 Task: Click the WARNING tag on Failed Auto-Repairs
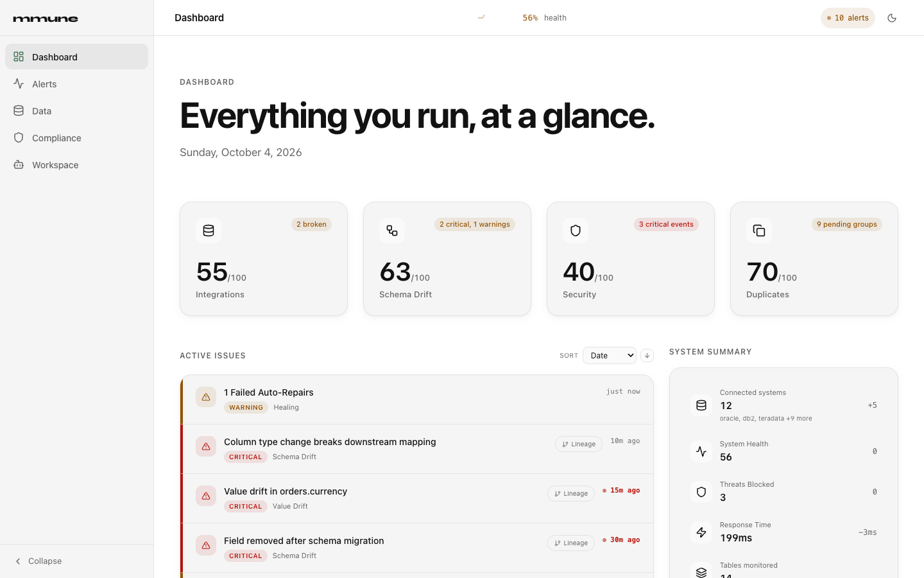(246, 408)
